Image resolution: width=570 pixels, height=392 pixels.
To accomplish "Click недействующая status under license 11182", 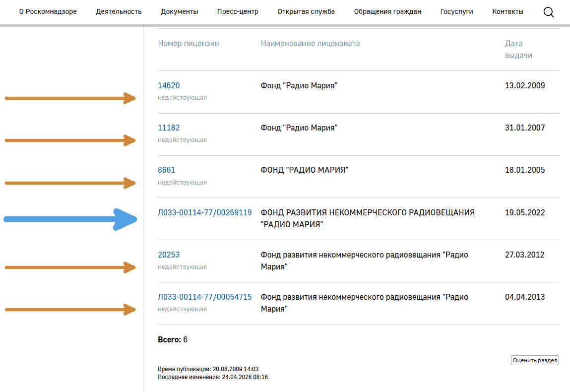I will (x=182, y=139).
